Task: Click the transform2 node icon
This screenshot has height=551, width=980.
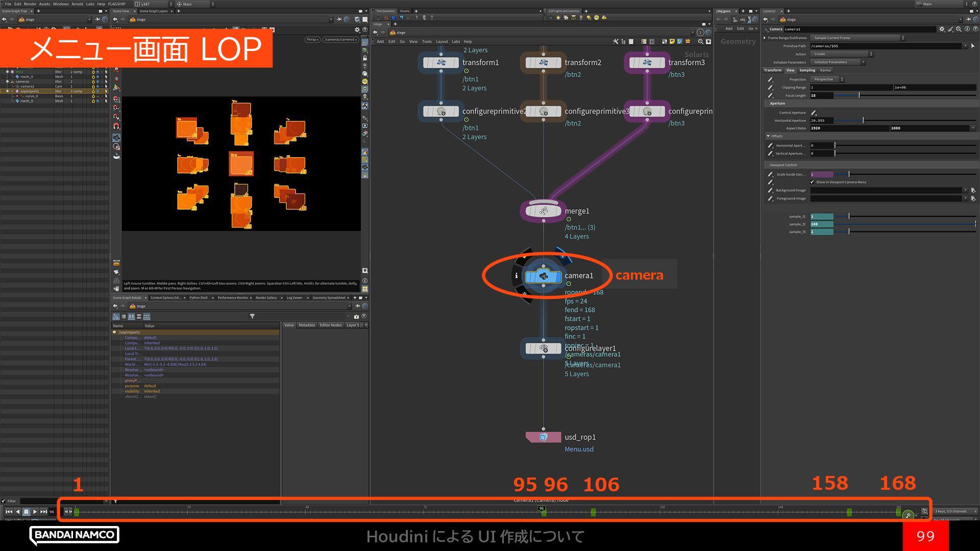Action: point(543,62)
